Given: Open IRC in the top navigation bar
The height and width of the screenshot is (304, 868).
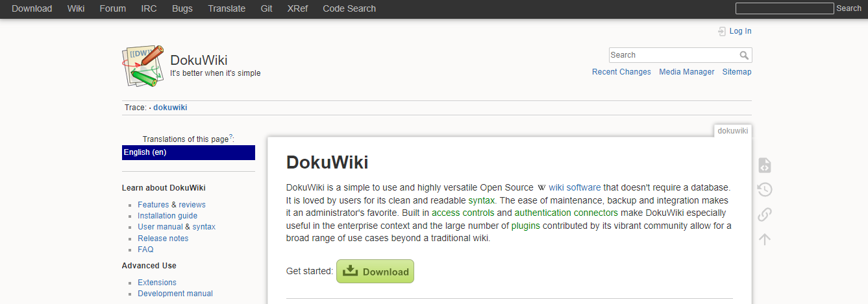Looking at the screenshot, I should pyautogui.click(x=149, y=8).
